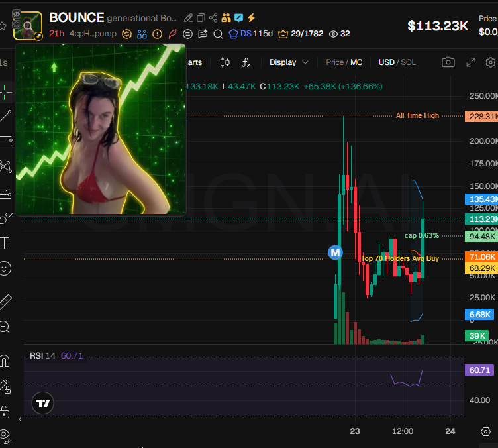Click the RSI 14 indicator legend

(56, 355)
